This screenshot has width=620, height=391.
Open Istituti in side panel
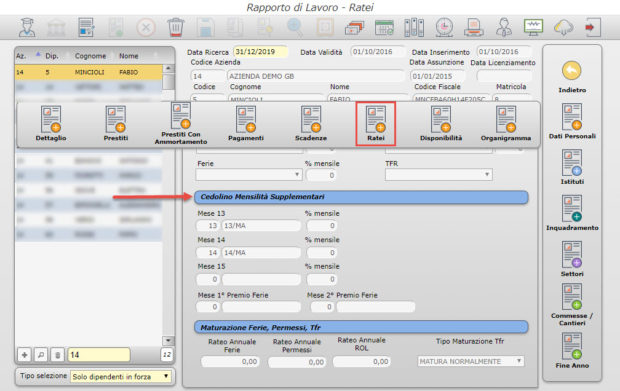pyautogui.click(x=572, y=167)
